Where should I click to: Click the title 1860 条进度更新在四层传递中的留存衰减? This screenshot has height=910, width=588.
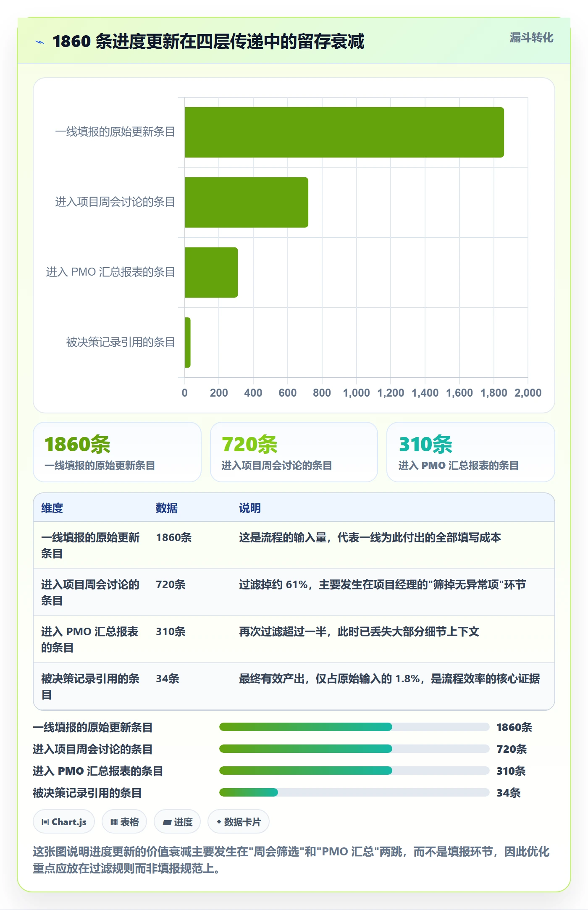[x=208, y=42]
